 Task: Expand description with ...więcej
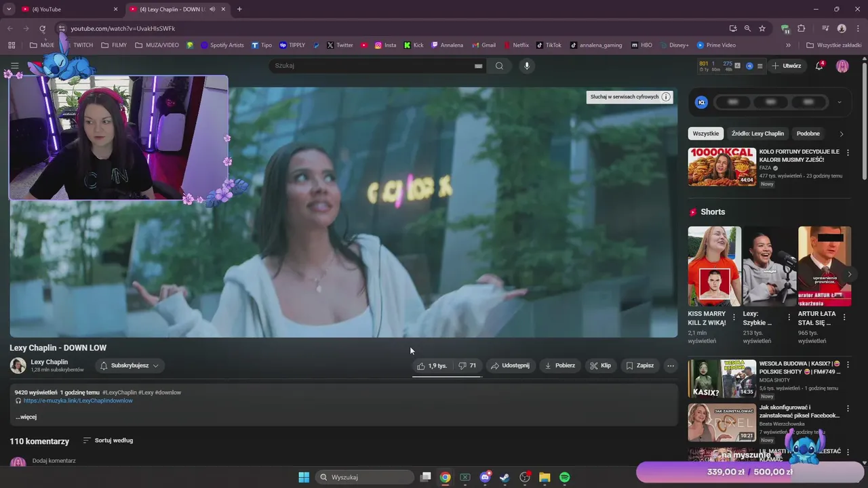click(x=26, y=417)
